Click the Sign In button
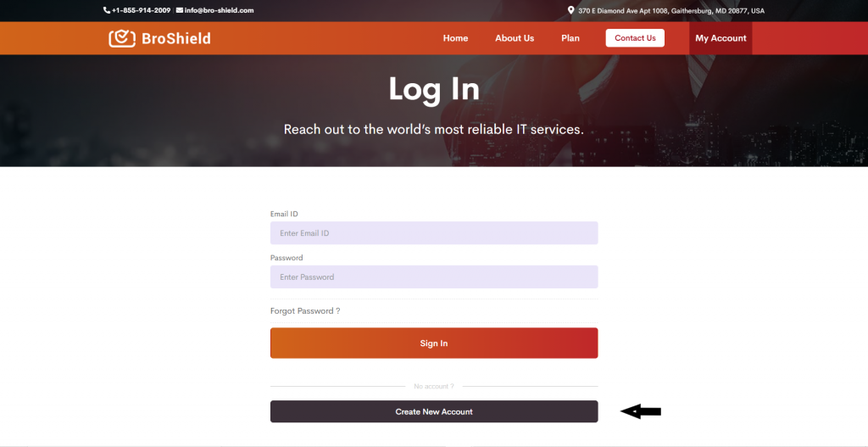868x447 pixels. (434, 343)
